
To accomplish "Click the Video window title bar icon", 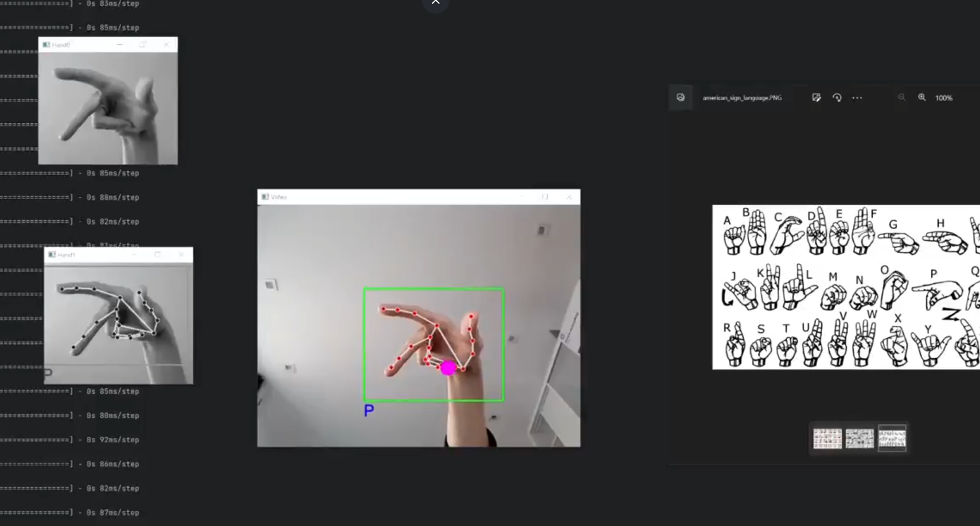I will (265, 197).
